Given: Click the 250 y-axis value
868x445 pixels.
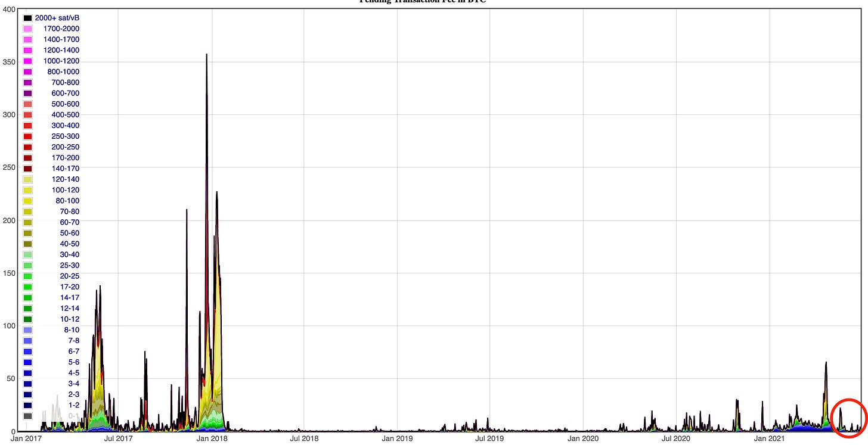Looking at the screenshot, I should [9, 167].
